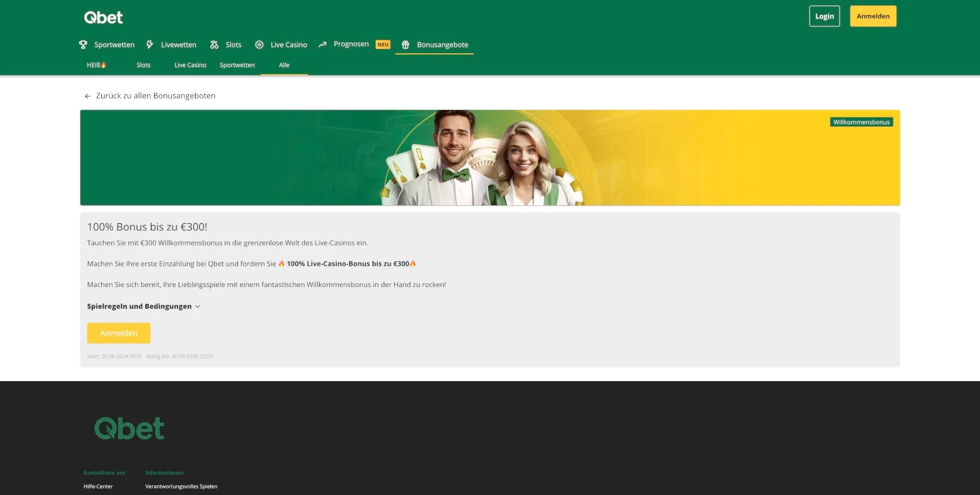Click the Start: 20.08.2024 00:01 text
980x495 pixels.
[115, 357]
